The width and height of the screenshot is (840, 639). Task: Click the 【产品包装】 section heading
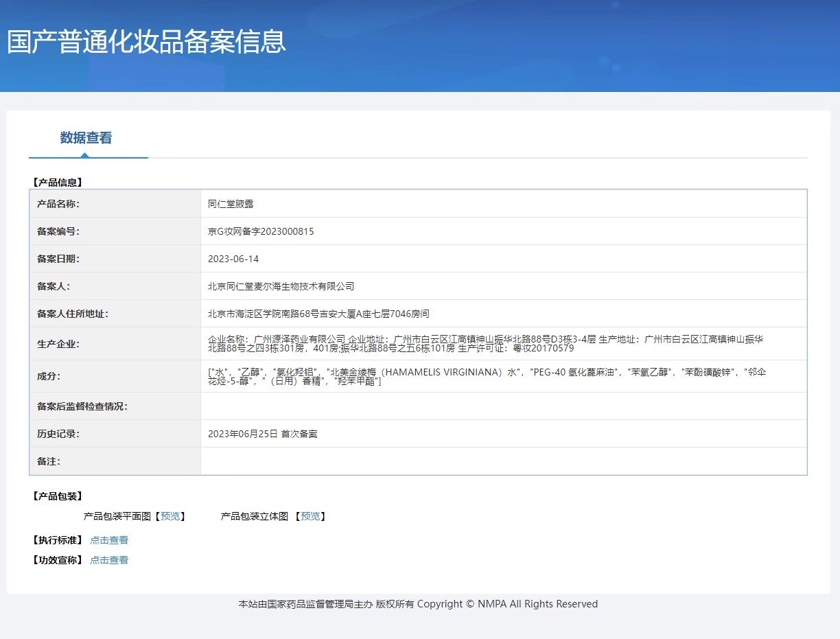click(x=57, y=496)
